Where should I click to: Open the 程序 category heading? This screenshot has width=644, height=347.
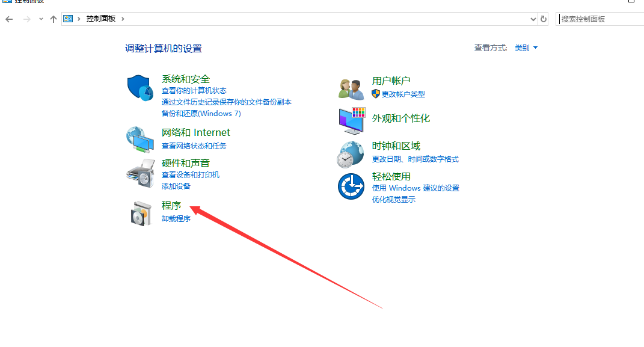click(x=171, y=206)
